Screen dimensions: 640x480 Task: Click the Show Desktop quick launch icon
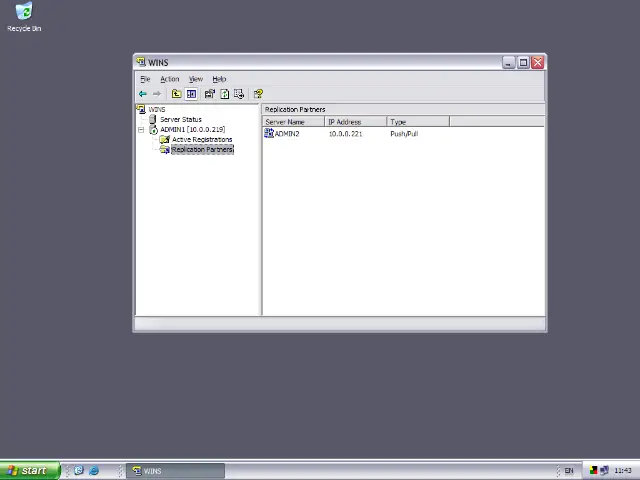click(79, 470)
